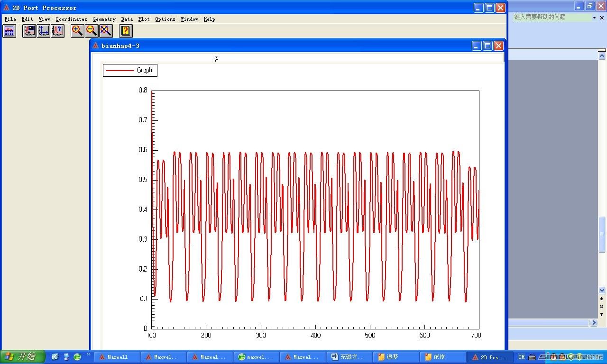Launch the green browser quick launch icon
The image size is (607, 364).
[x=77, y=357]
